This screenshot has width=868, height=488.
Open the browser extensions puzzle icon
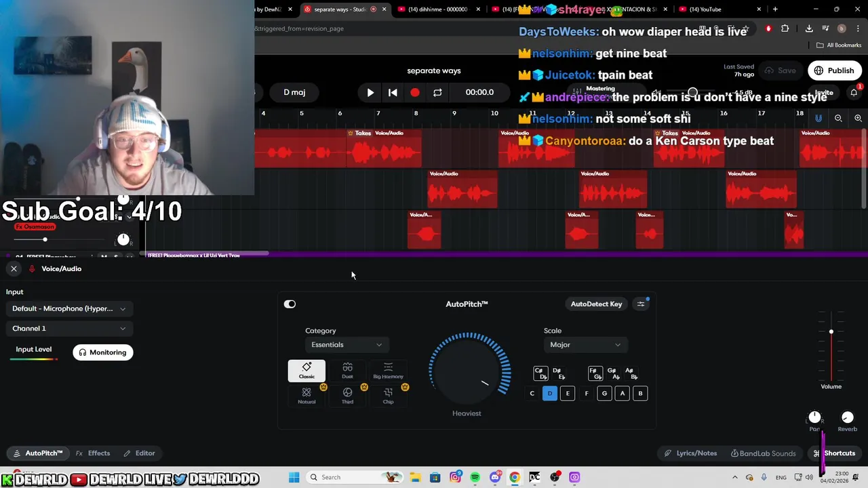click(785, 28)
